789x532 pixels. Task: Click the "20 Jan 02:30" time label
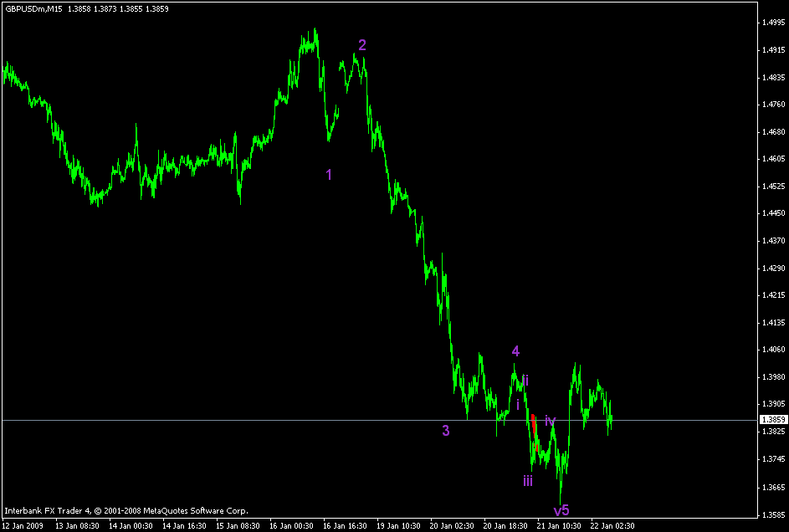452,526
